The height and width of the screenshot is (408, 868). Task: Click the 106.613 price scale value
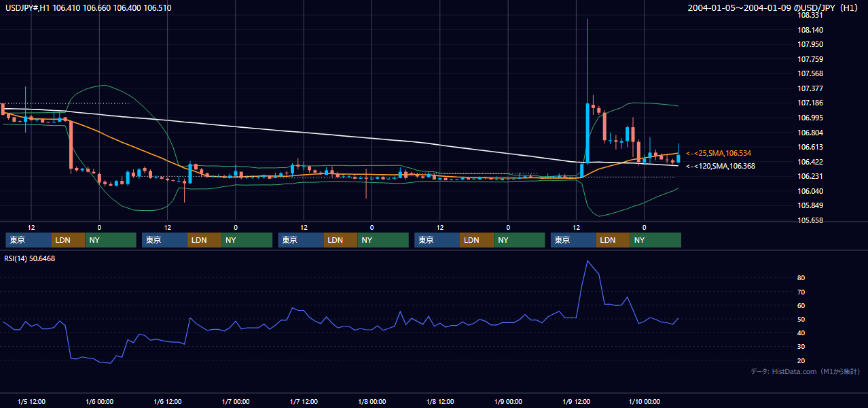(810, 147)
